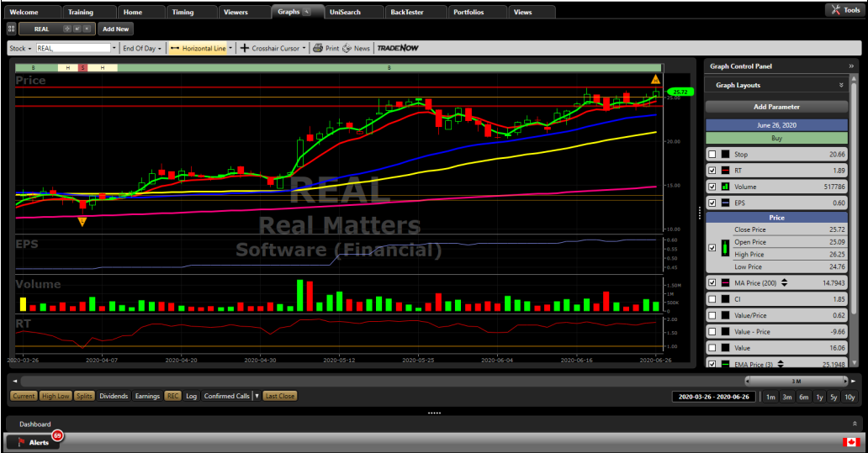Image resolution: width=868 pixels, height=453 pixels.
Task: Collapse the Graph Control Panel with double chevron
Action: (x=851, y=66)
